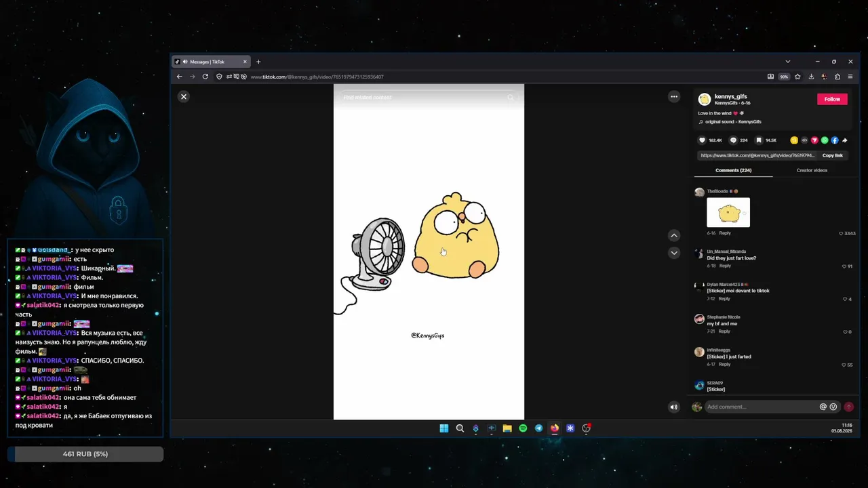Focus the Add comment input field

761,407
